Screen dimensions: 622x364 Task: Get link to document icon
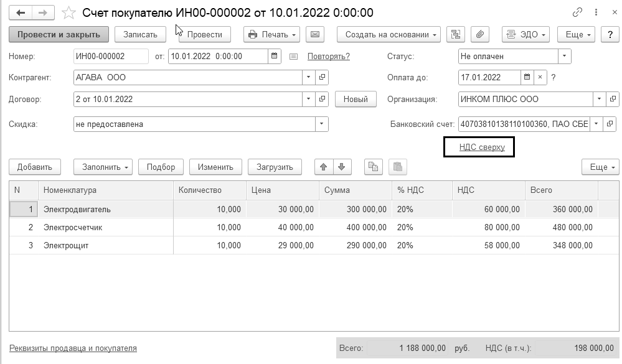tap(577, 12)
